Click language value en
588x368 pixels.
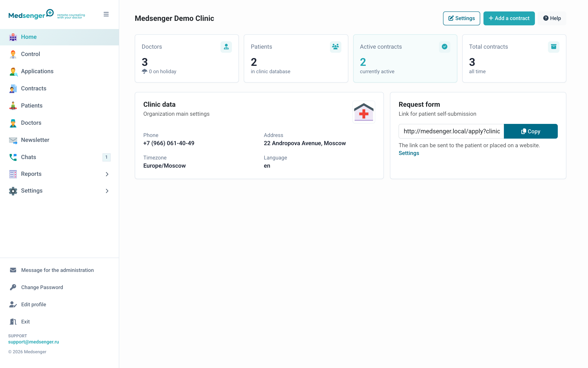click(267, 166)
